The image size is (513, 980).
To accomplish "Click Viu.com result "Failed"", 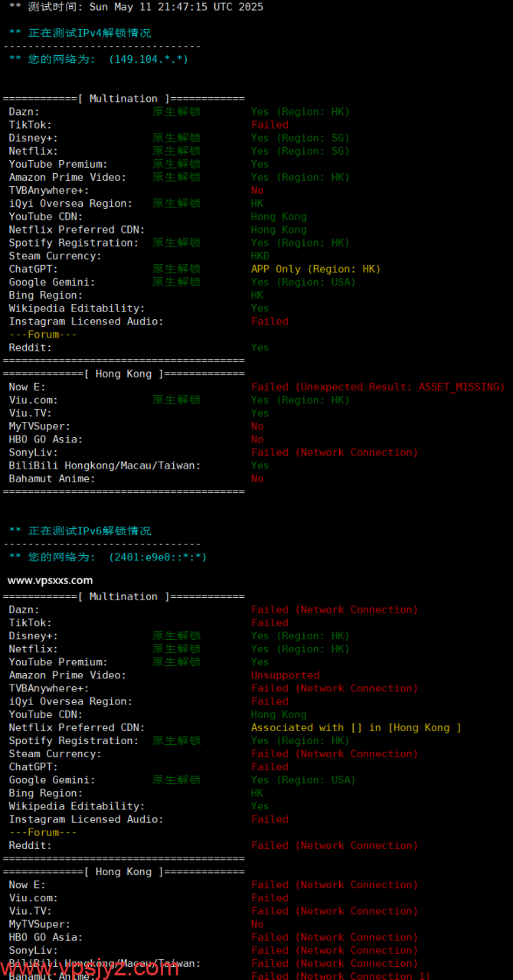I will pyautogui.click(x=270, y=897).
